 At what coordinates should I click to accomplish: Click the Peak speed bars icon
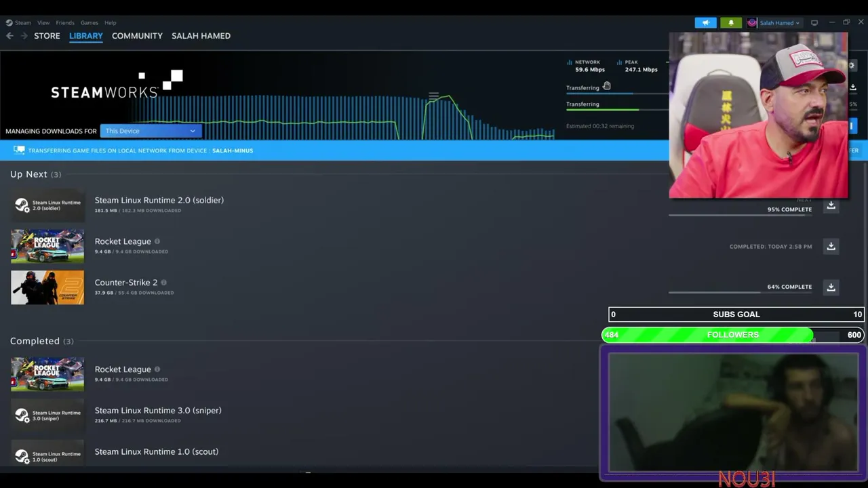click(619, 62)
